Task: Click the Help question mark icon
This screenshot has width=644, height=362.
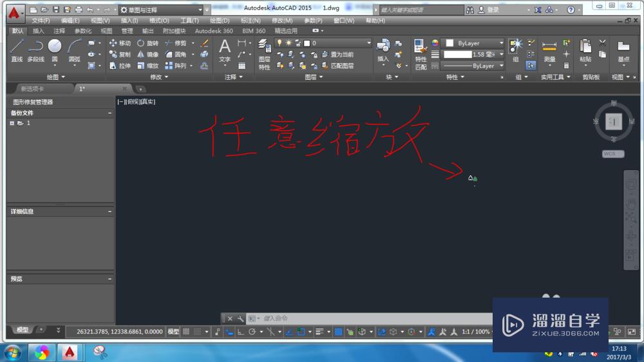Action: [x=571, y=10]
